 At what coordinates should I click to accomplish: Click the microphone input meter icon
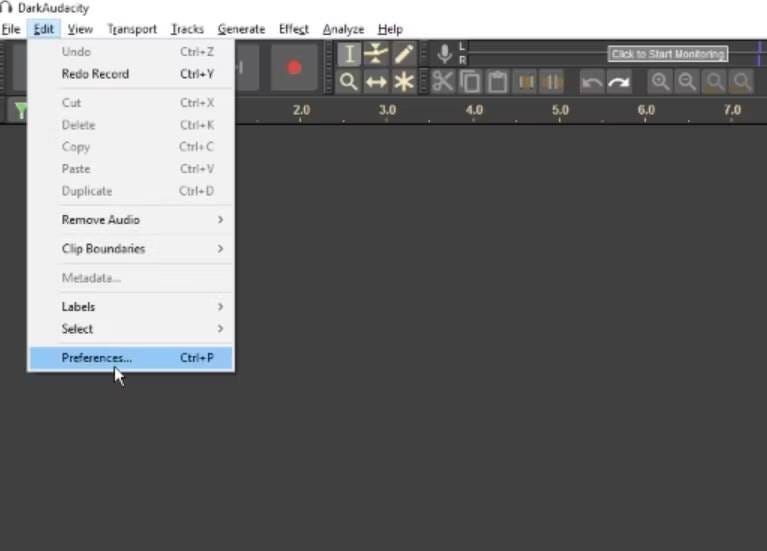tap(444, 54)
